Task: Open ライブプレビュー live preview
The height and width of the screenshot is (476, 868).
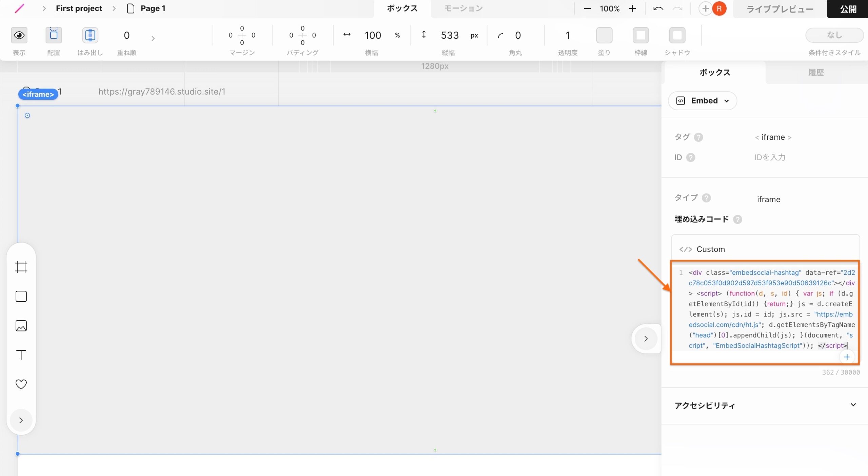Action: [780, 9]
